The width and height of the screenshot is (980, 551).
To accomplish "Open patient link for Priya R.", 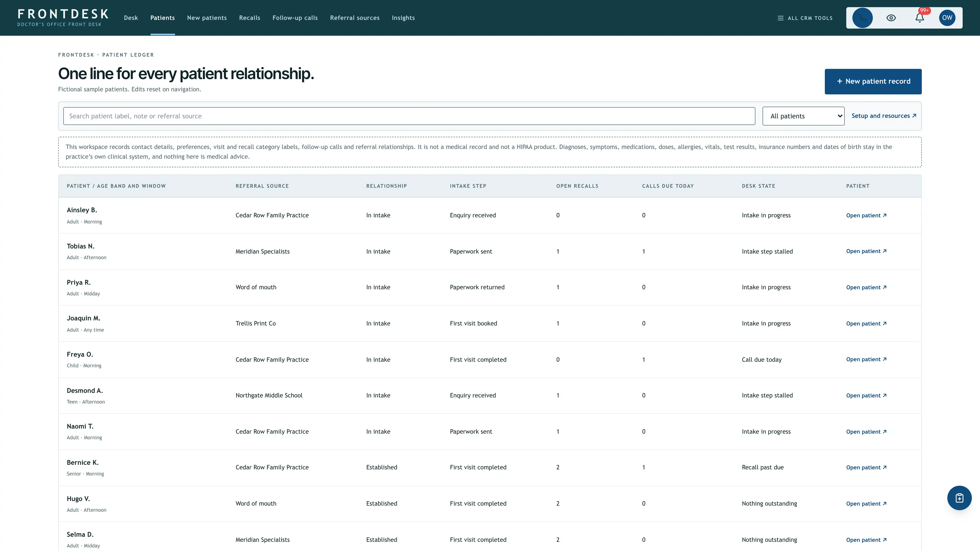I will [866, 287].
